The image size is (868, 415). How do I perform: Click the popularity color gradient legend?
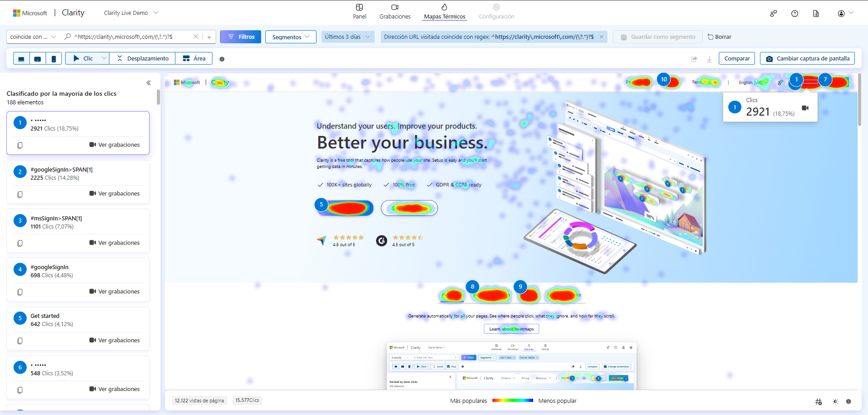pyautogui.click(x=513, y=401)
